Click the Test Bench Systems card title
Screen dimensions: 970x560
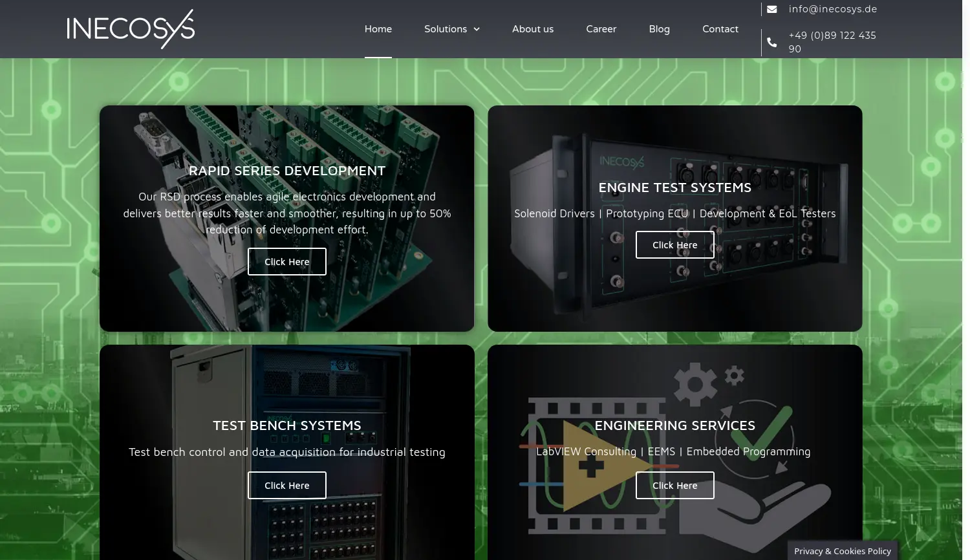[x=286, y=425]
